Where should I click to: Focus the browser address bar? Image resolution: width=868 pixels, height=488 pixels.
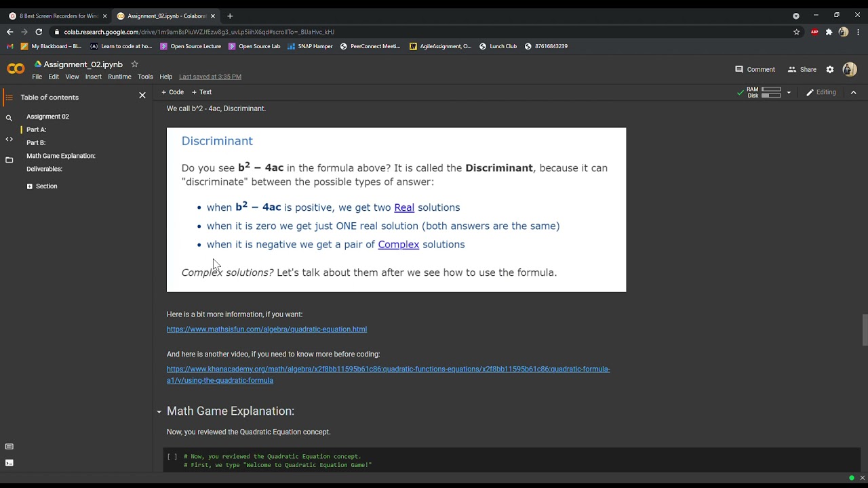[420, 32]
